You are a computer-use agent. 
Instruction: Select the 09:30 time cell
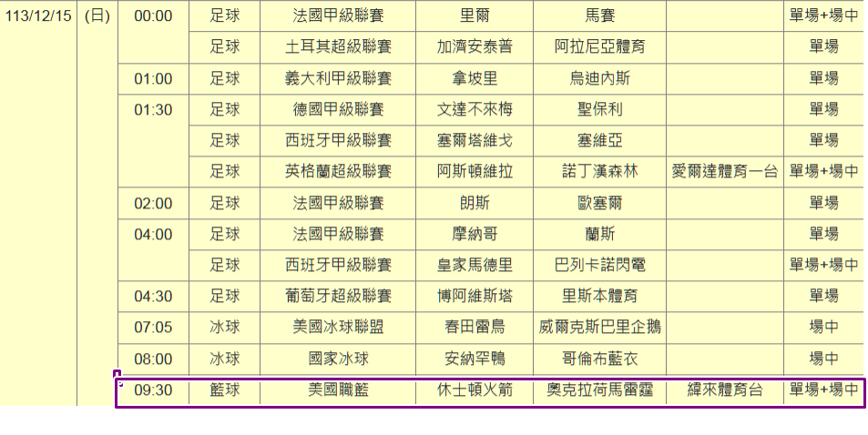pos(153,390)
